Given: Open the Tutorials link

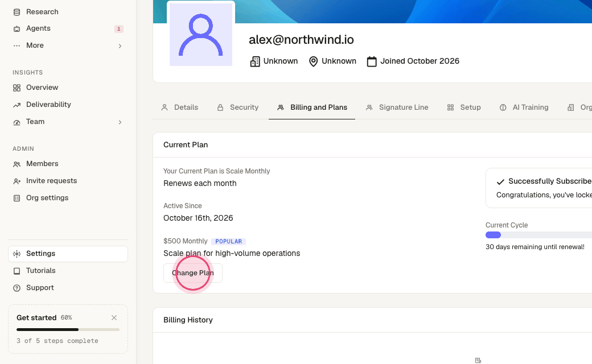Looking at the screenshot, I should click(68, 271).
